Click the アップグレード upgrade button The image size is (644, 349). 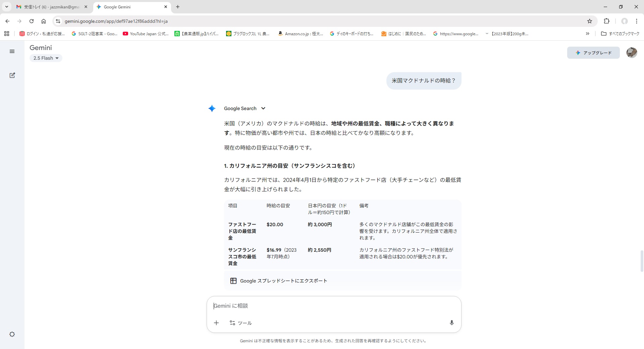coord(593,53)
